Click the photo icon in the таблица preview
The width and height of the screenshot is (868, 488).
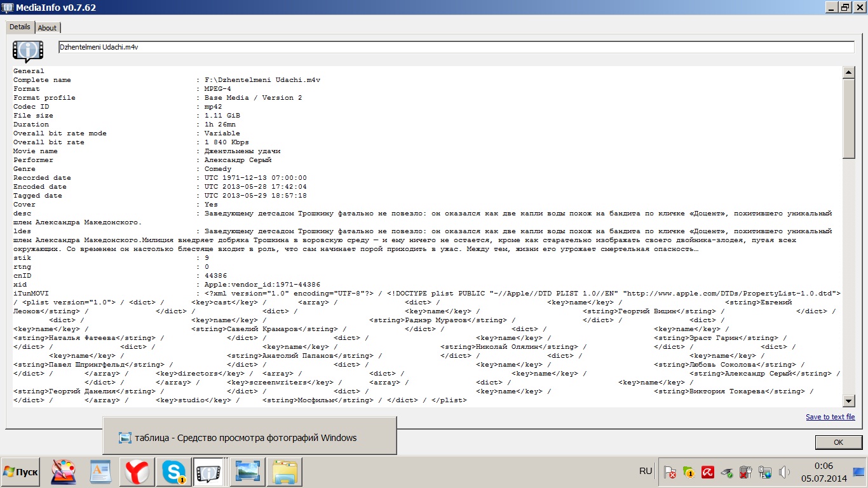pyautogui.click(x=125, y=438)
